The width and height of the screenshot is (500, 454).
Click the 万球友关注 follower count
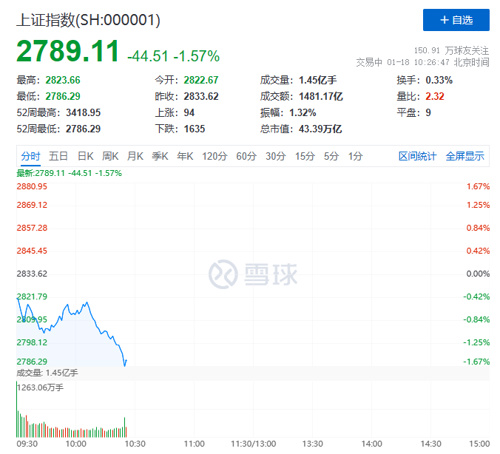(451, 51)
